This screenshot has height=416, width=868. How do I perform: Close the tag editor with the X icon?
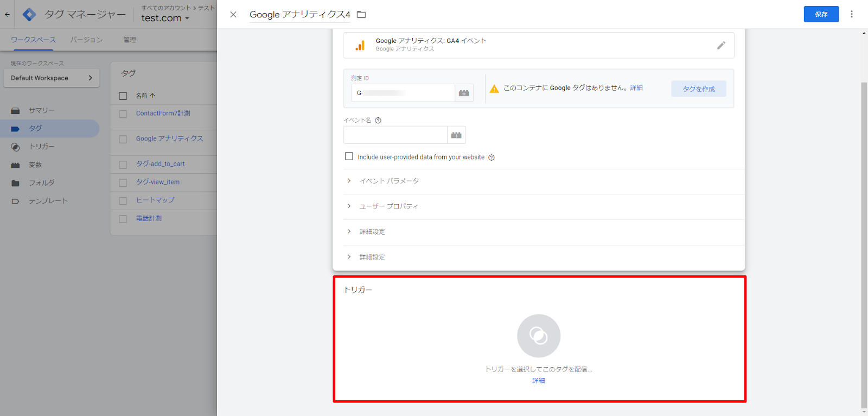point(233,15)
